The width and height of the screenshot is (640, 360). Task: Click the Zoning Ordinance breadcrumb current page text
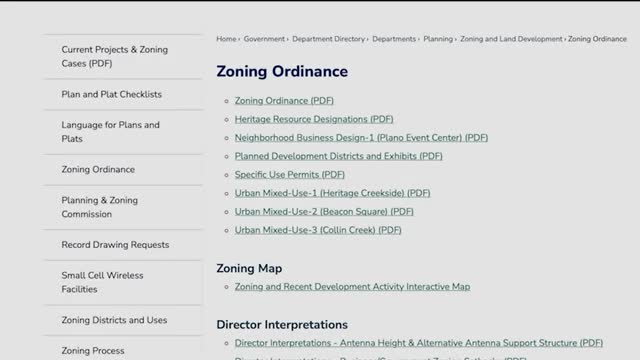click(x=597, y=39)
